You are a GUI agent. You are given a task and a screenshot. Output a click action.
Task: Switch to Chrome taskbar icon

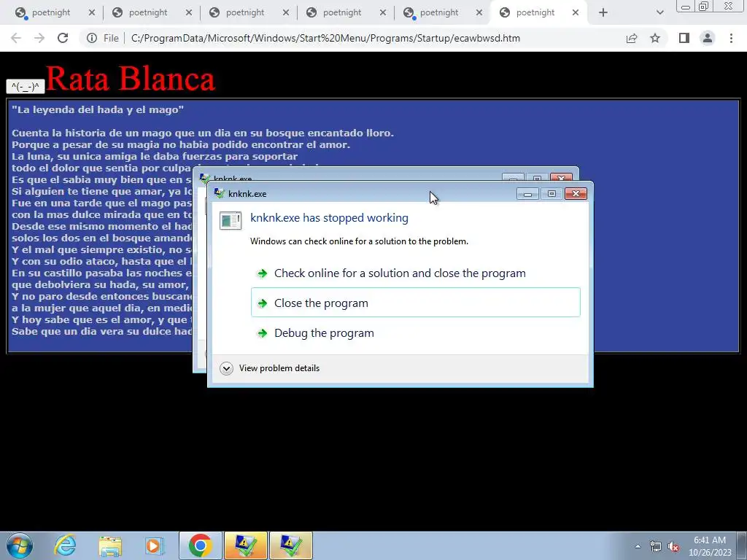(x=200, y=545)
